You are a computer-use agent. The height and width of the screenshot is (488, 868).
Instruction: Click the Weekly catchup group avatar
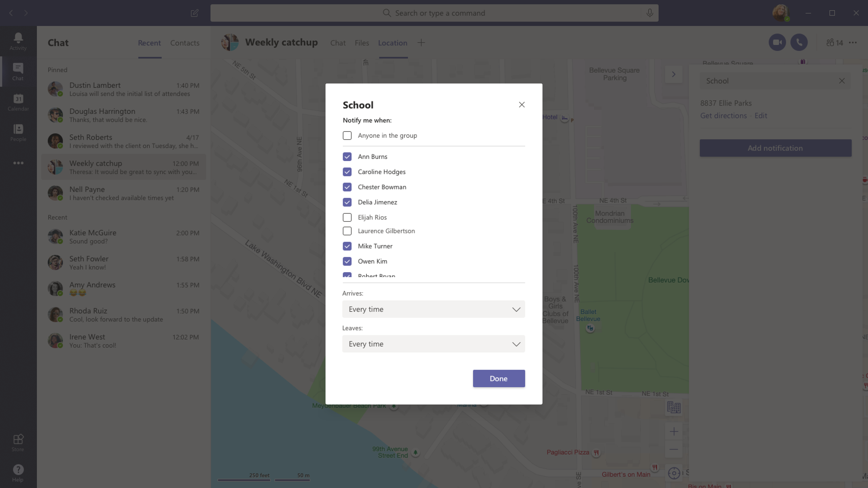point(230,43)
